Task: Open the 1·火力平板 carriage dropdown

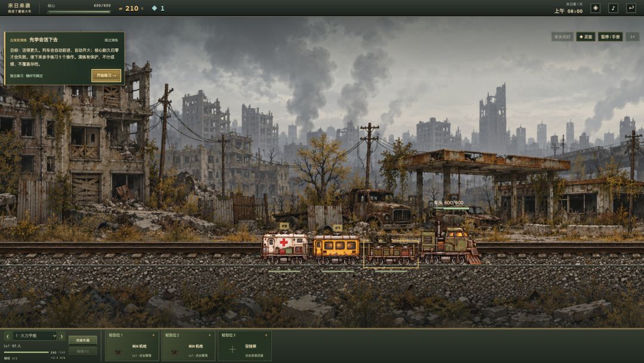Action: [35, 336]
